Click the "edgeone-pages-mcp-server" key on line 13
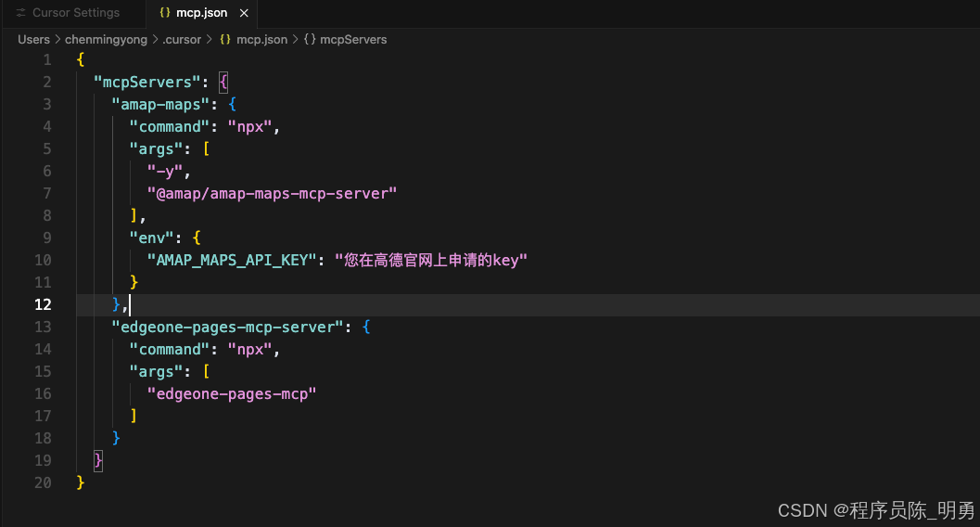 tap(227, 327)
